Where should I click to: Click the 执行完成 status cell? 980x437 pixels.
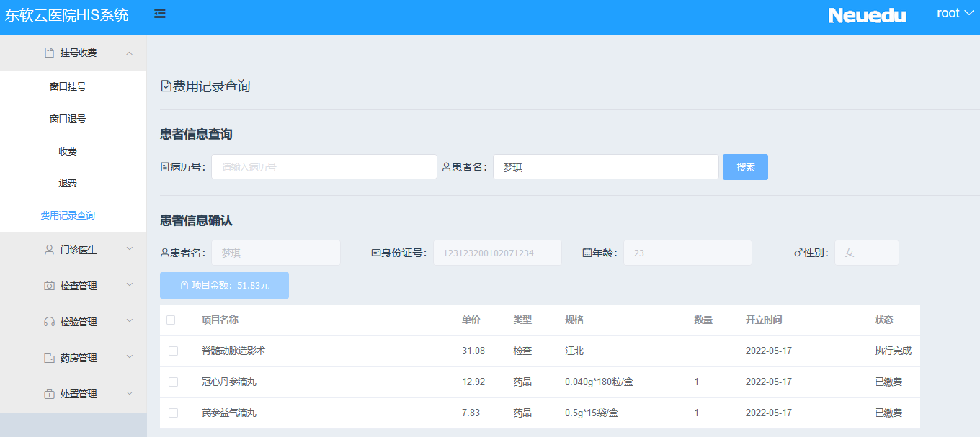coord(894,351)
